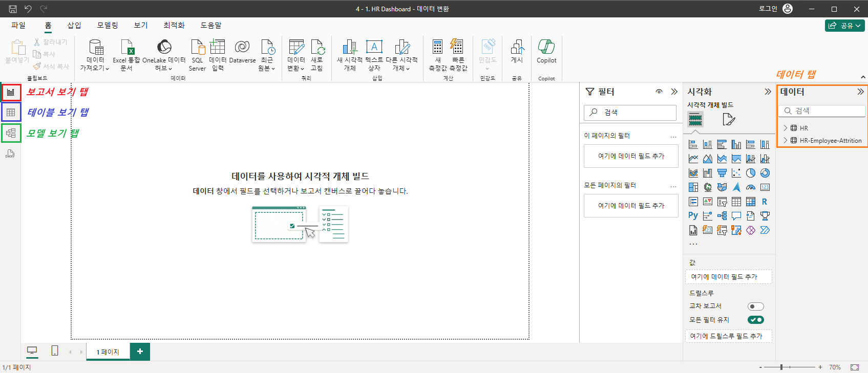Switch to Model view in left sidebar

[11, 133]
